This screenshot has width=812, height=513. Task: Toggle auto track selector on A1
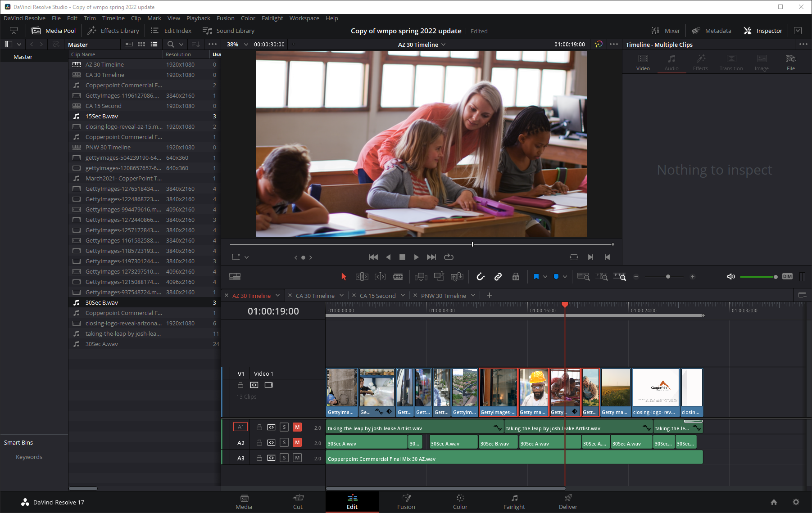click(x=271, y=427)
